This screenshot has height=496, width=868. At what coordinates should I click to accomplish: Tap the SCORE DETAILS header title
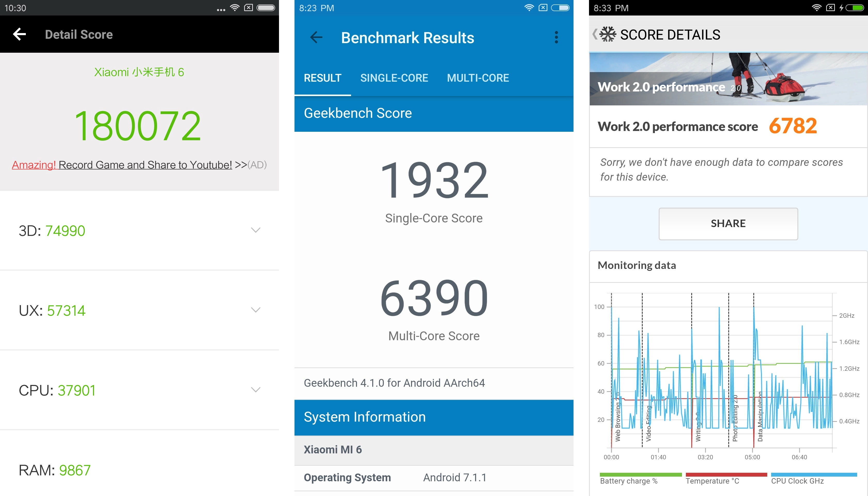pyautogui.click(x=670, y=35)
